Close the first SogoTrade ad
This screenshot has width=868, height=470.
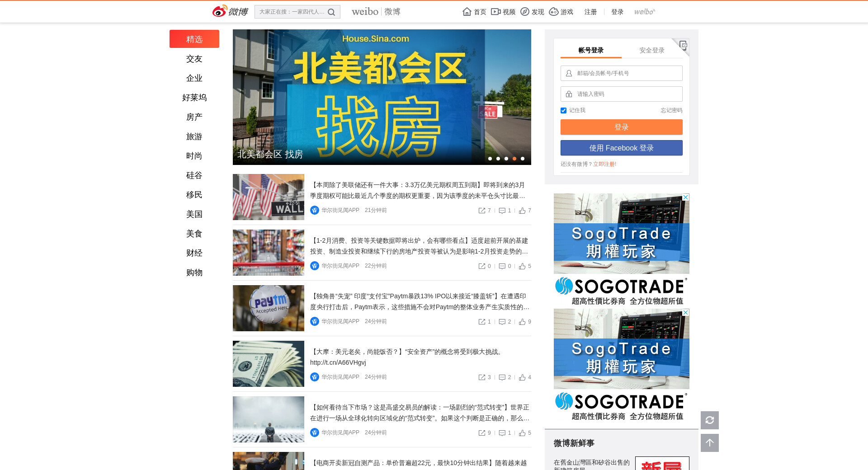coord(685,197)
